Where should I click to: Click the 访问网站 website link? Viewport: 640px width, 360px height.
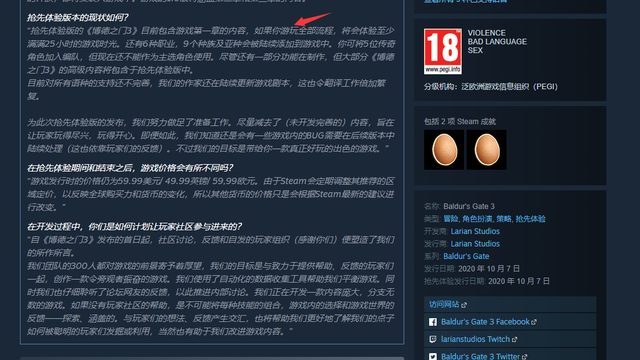(x=444, y=304)
